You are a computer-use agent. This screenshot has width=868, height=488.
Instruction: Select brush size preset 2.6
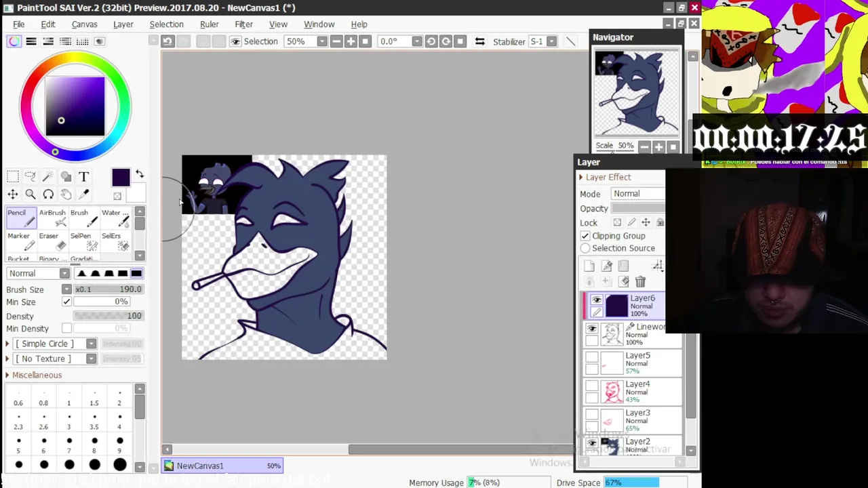(43, 422)
